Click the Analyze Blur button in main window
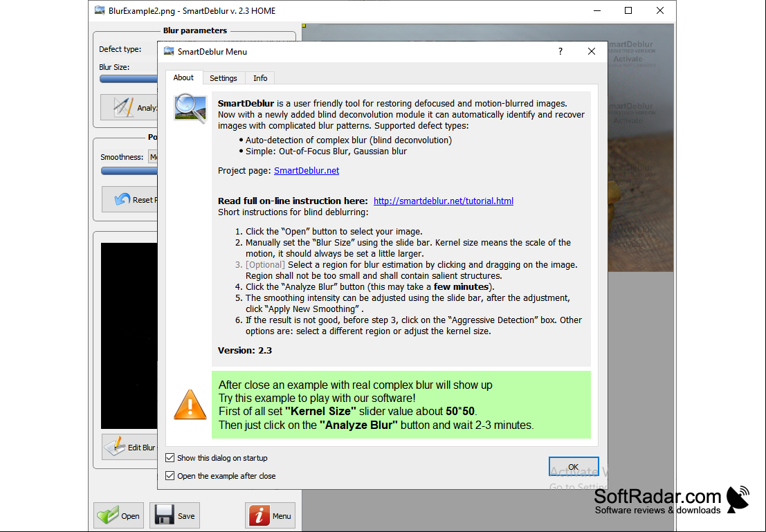Viewport: 766px width, 532px height. click(x=129, y=107)
